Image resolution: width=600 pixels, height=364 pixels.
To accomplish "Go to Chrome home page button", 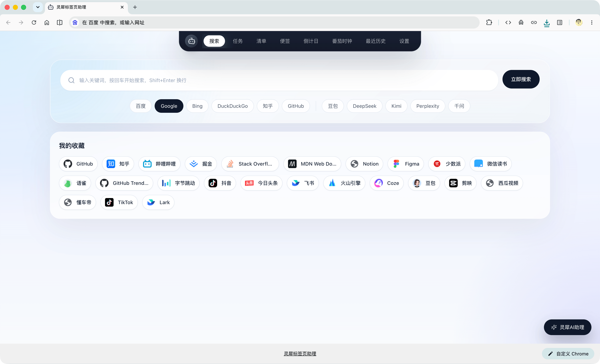I will [47, 22].
